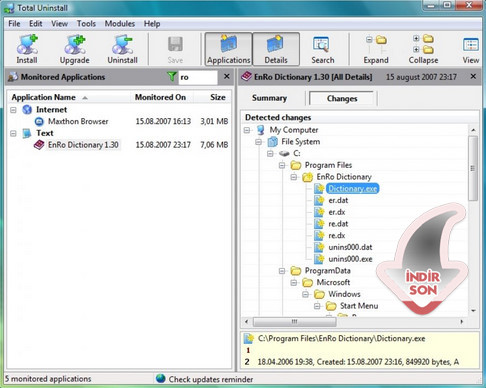Open the Modules menu
This screenshot has height=388, width=486.
(120, 24)
